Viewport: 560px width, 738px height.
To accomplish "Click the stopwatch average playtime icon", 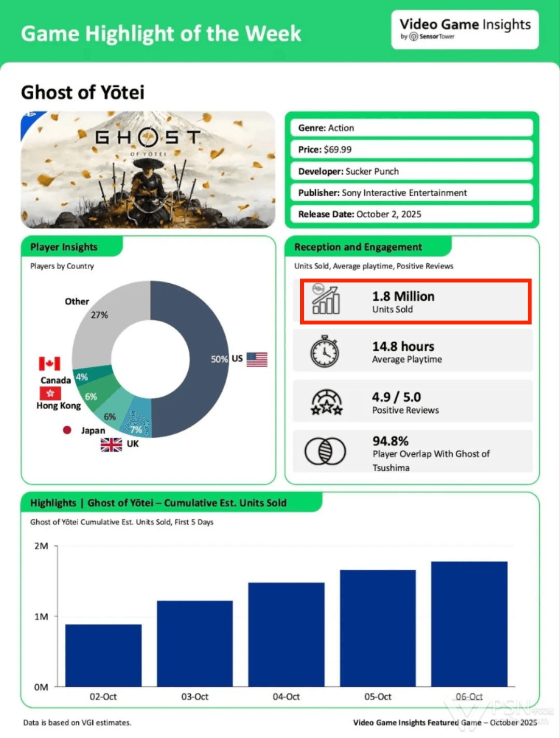I will (325, 352).
